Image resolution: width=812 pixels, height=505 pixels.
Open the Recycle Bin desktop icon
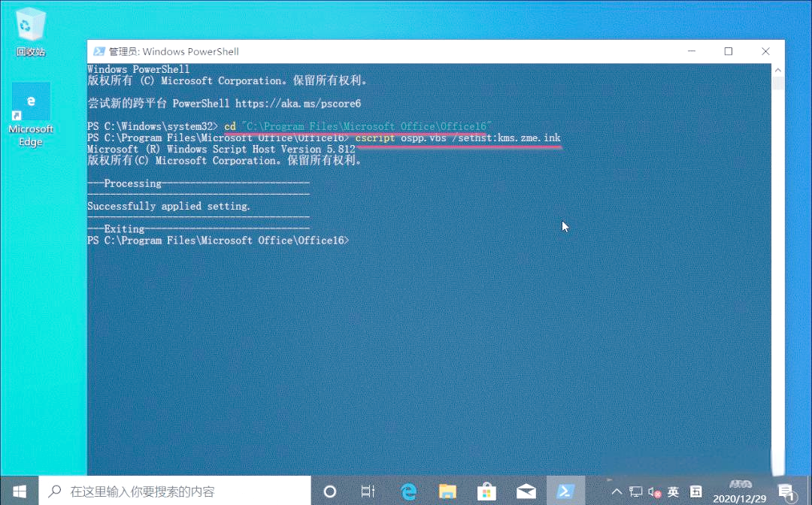[x=31, y=32]
